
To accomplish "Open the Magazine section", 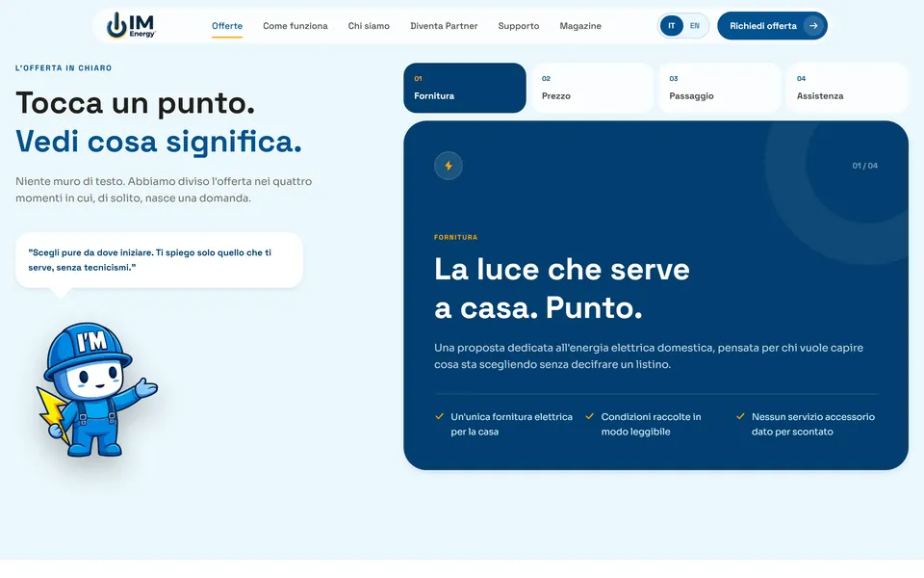I will click(x=580, y=26).
